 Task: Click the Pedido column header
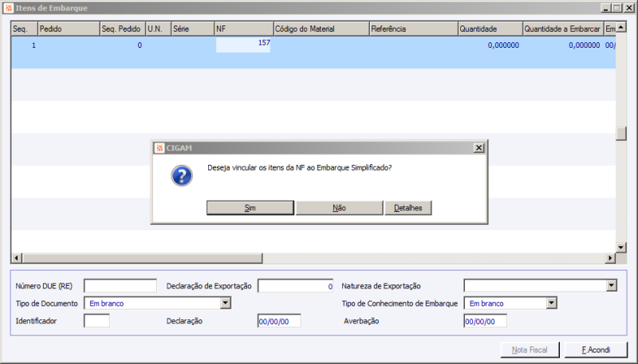coord(69,29)
